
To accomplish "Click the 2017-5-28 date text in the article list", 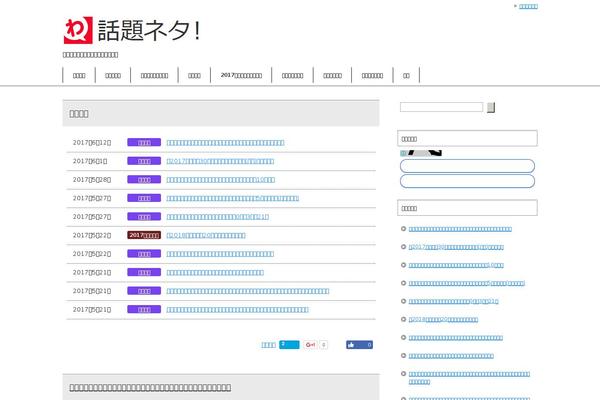I will click(x=92, y=180).
